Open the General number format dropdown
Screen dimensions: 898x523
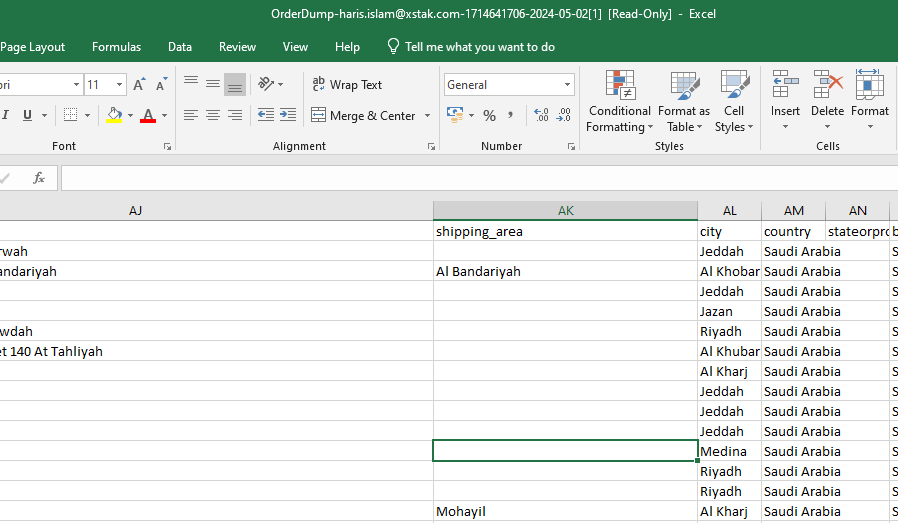[x=568, y=85]
